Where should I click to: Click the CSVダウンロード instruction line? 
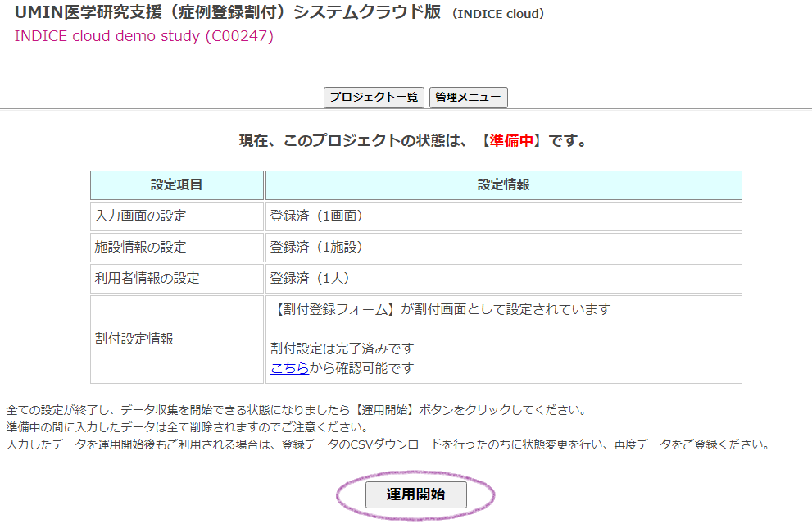(x=387, y=445)
